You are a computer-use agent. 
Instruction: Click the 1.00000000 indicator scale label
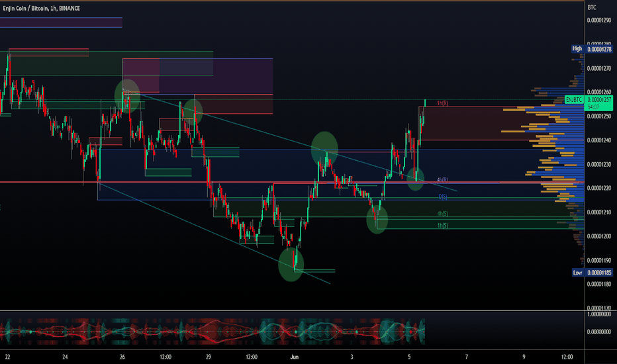pyautogui.click(x=599, y=314)
